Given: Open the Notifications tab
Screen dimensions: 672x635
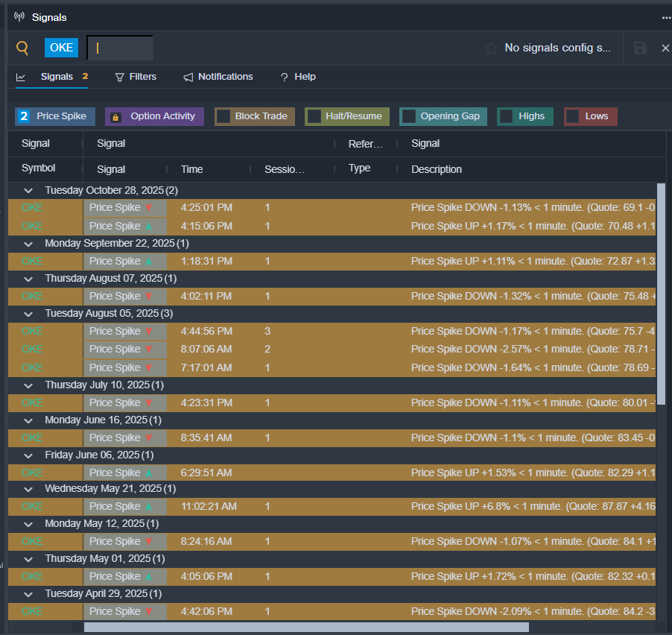Looking at the screenshot, I should coord(218,77).
